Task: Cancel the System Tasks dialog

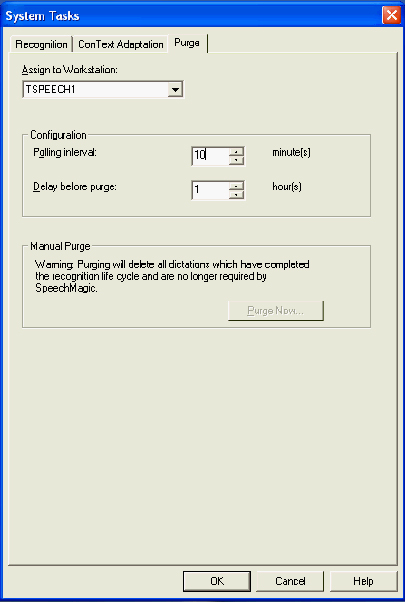Action: [x=290, y=581]
